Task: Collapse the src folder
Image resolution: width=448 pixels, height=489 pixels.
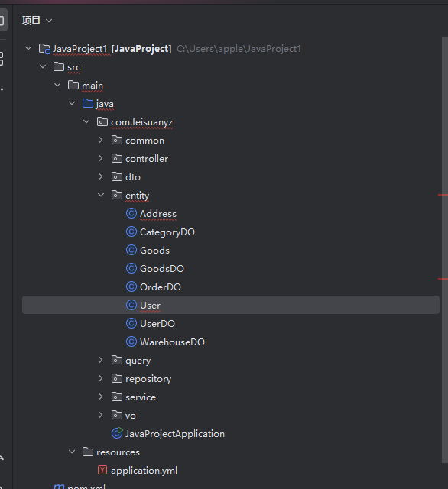Action: click(x=43, y=67)
